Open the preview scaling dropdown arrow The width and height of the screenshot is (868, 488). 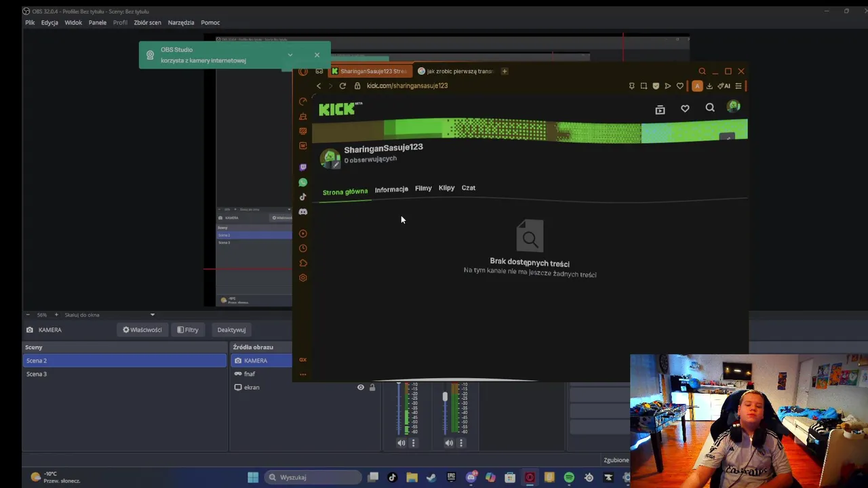153,314
